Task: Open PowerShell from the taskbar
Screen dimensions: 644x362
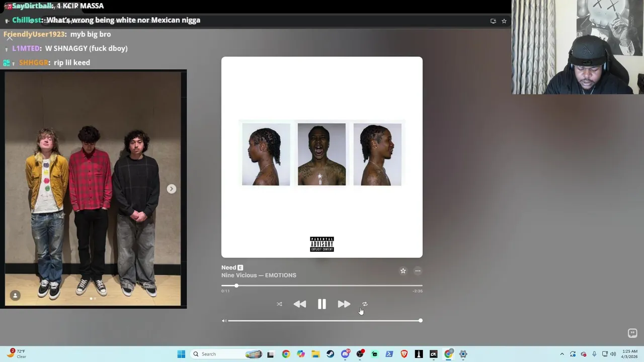Action: 389,354
